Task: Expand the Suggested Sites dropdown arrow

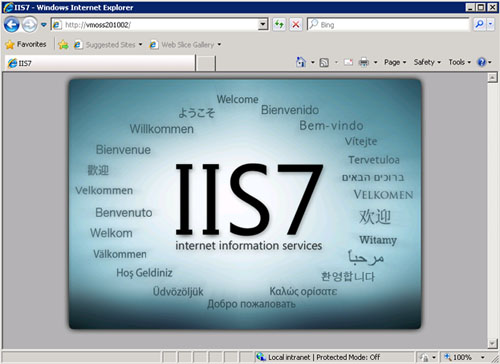Action: (140, 44)
